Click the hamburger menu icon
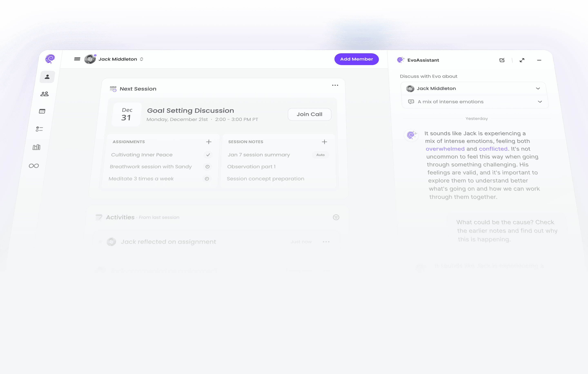The height and width of the screenshot is (374, 588). click(x=77, y=59)
